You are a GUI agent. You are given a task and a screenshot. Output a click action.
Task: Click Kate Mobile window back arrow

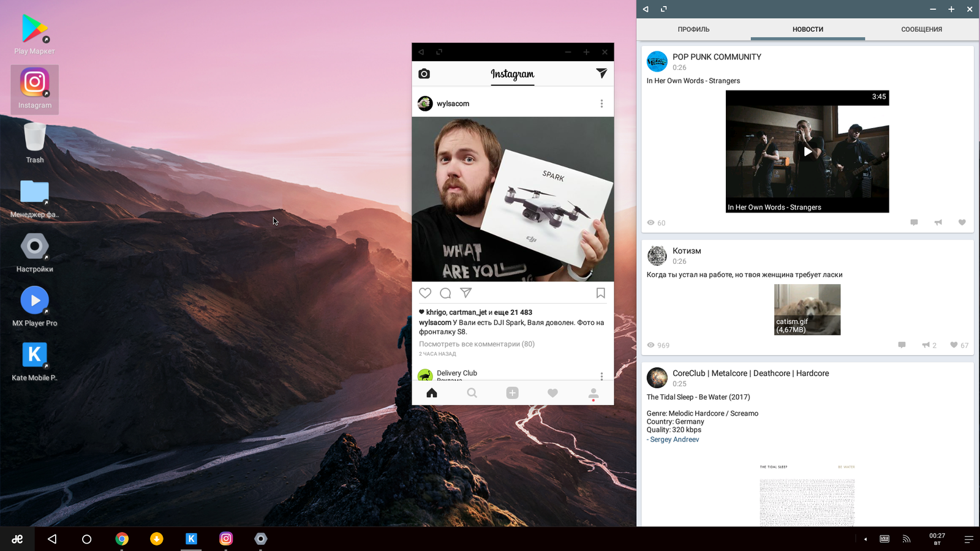[646, 9]
